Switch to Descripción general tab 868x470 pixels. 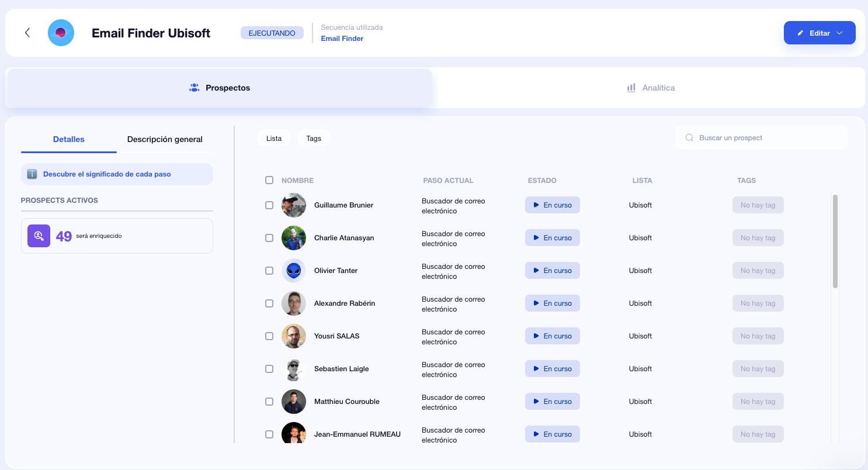(165, 139)
